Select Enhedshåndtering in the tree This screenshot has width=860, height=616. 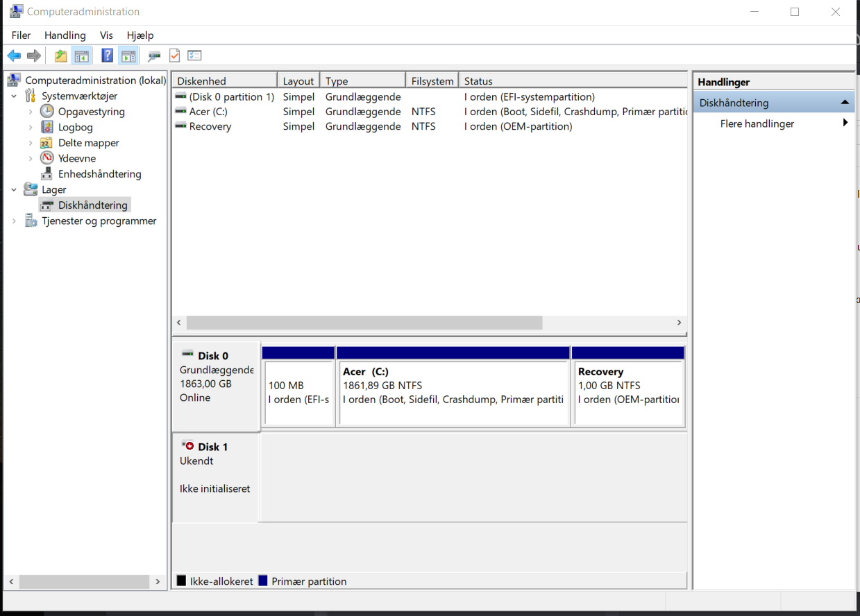pyautogui.click(x=100, y=174)
